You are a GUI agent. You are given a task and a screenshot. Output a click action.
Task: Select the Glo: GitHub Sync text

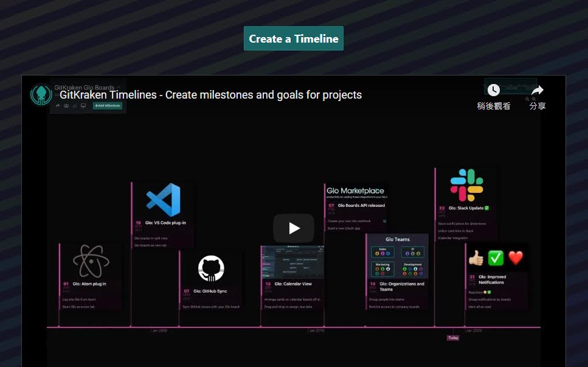(x=210, y=291)
